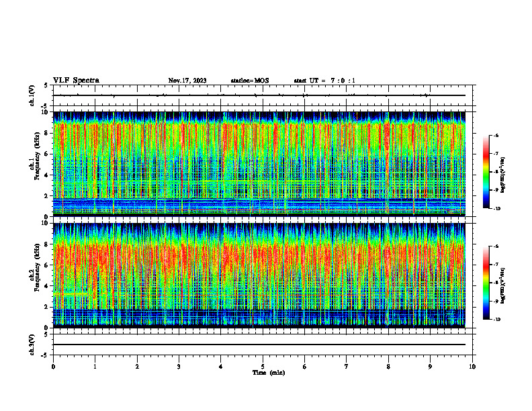Click the "ch.1(V)" axis label
The image size is (532, 411).
click(x=32, y=95)
